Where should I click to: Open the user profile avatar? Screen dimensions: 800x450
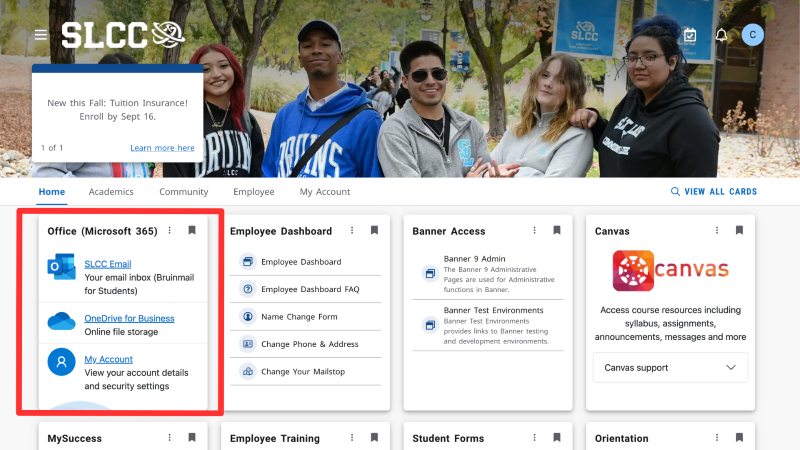click(x=753, y=35)
